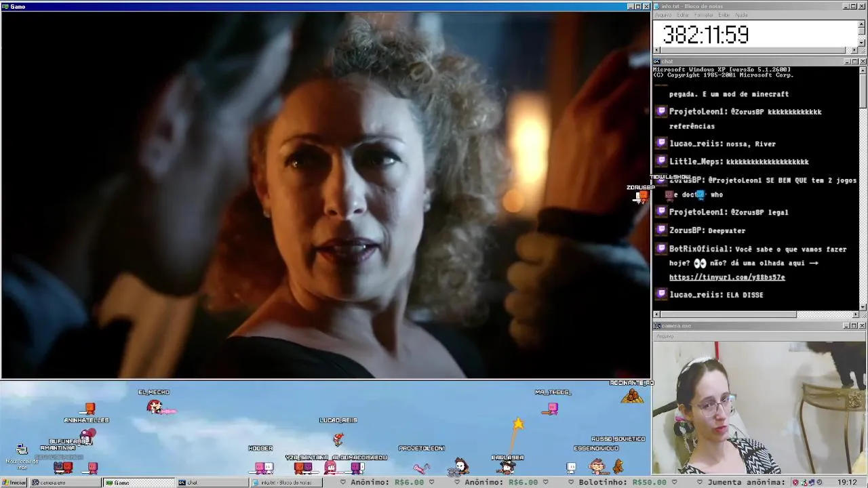The image size is (868, 488).
Task: Click the RUSSO_SOVIETICO avatar
Action: (618, 466)
